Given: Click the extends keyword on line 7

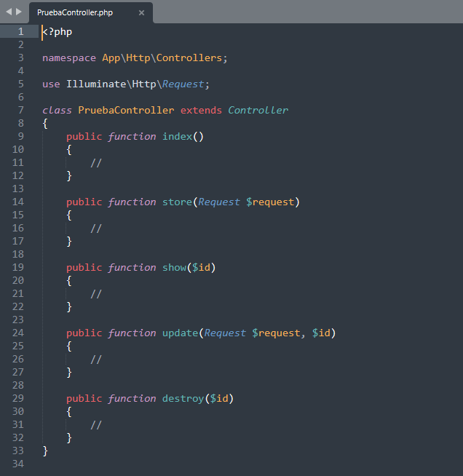Looking at the screenshot, I should (201, 110).
